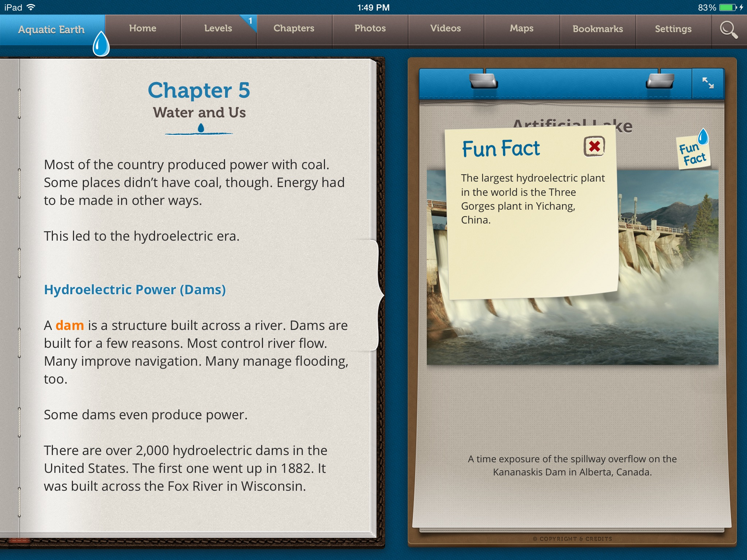Open the Videos section
Image resolution: width=747 pixels, height=560 pixels.
[445, 28]
